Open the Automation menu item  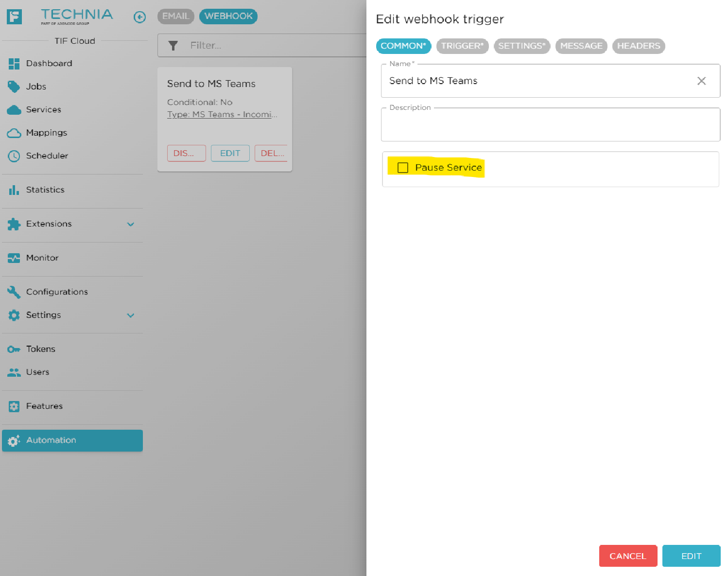(72, 440)
